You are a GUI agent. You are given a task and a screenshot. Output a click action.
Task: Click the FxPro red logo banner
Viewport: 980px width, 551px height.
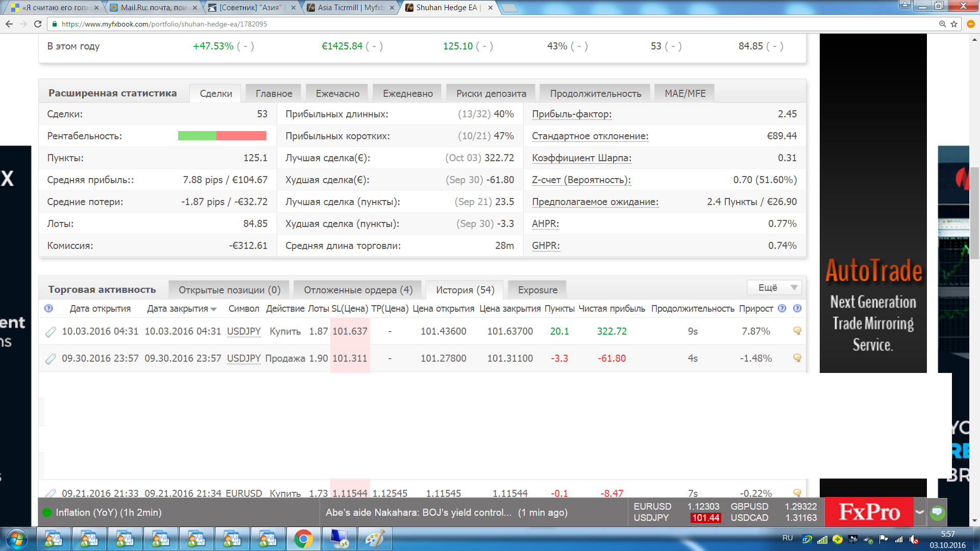(869, 512)
